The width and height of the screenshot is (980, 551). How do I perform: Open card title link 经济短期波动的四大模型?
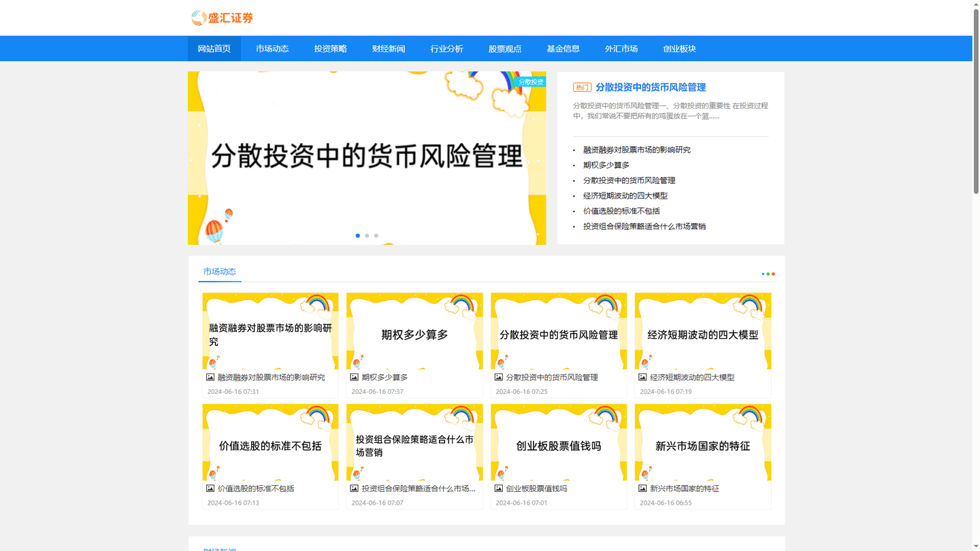click(692, 378)
